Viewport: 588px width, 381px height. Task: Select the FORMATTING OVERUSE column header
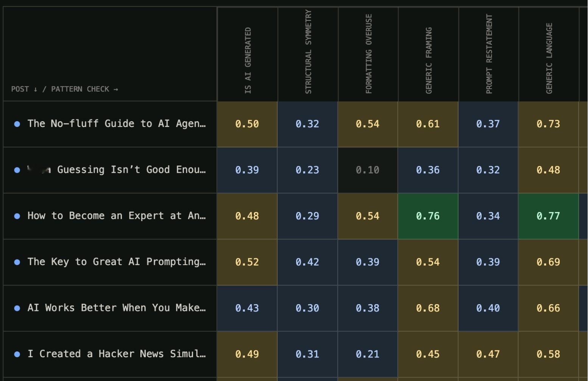click(369, 54)
